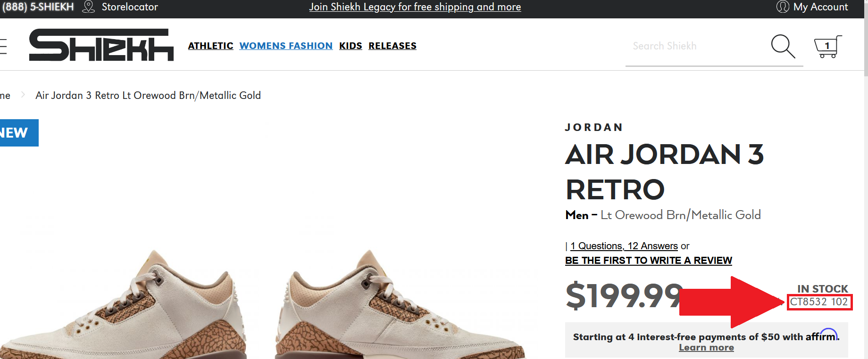Click the page vertical scrollbar
The image size is (868, 359).
click(866, 188)
